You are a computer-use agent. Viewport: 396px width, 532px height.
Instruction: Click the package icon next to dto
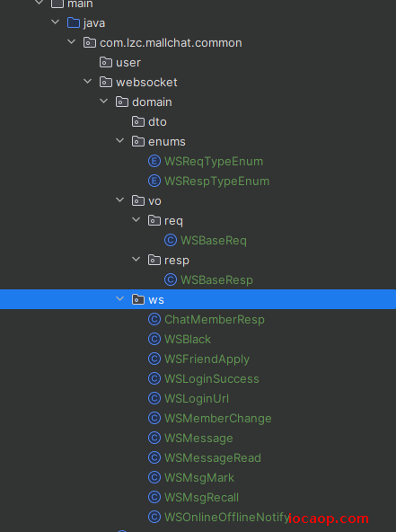(x=138, y=121)
